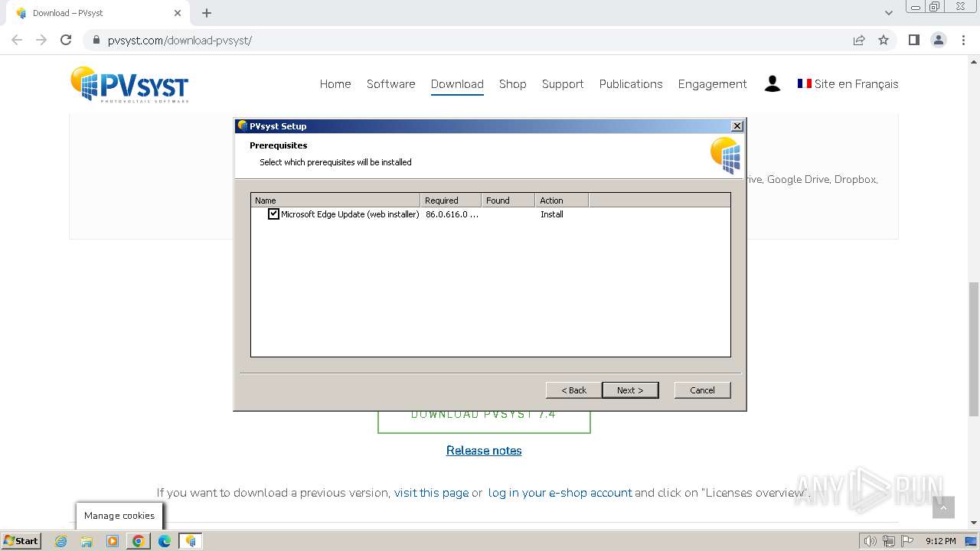
Task: Click the page vertical scrollbar
Action: (973, 349)
